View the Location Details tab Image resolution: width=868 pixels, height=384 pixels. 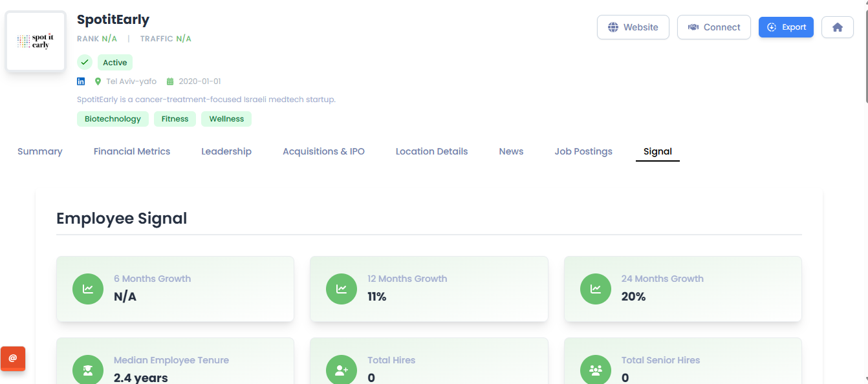point(431,151)
